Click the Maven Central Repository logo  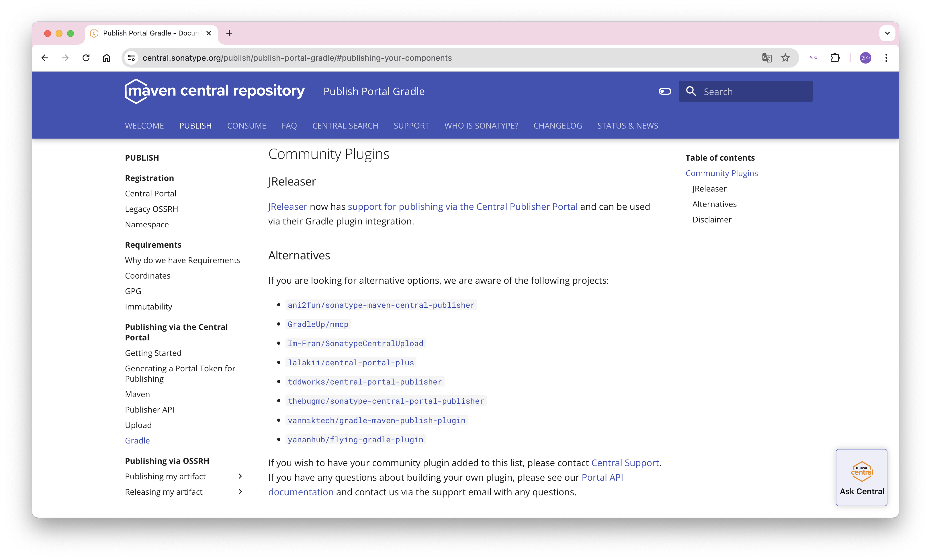point(214,91)
